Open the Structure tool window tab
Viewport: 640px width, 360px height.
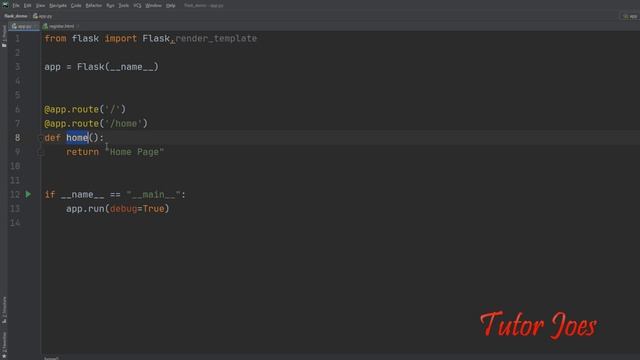4,310
